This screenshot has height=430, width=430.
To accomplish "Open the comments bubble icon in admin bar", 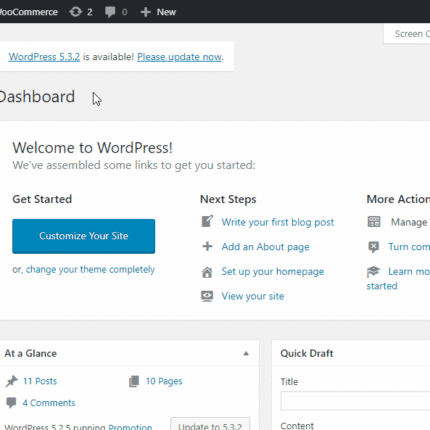I will 110,12.
